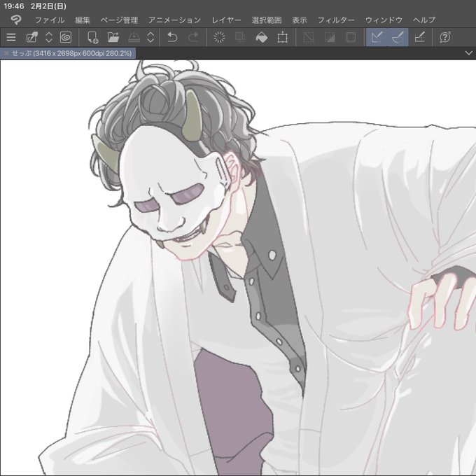Open Clip Studio spiral launcher icon

pos(66,37)
